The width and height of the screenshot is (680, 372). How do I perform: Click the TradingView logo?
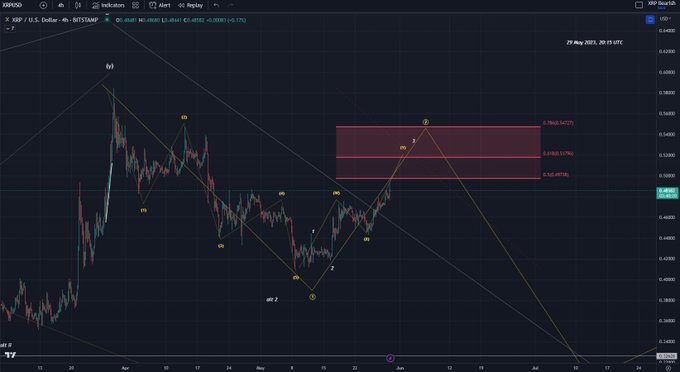click(x=10, y=355)
